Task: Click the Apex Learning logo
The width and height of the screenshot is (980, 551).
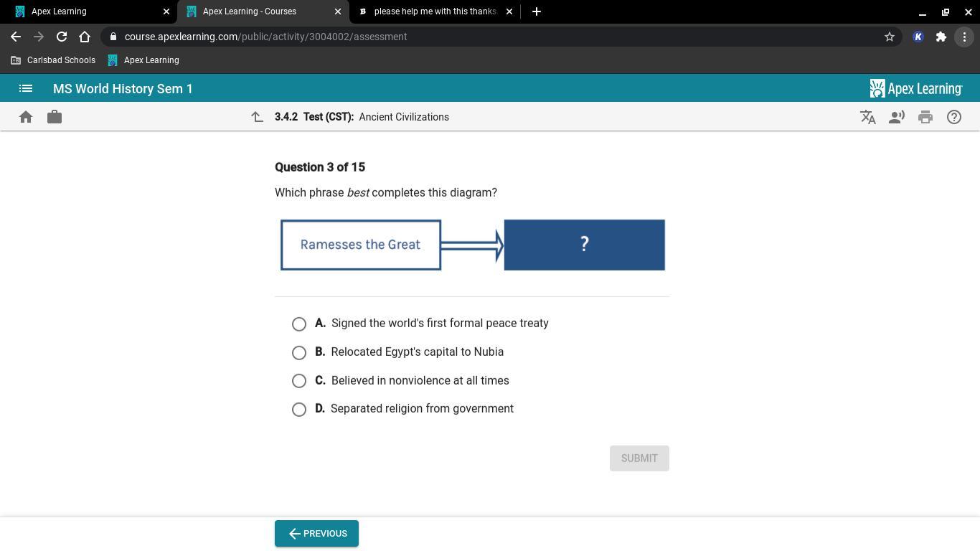Action: click(x=916, y=88)
